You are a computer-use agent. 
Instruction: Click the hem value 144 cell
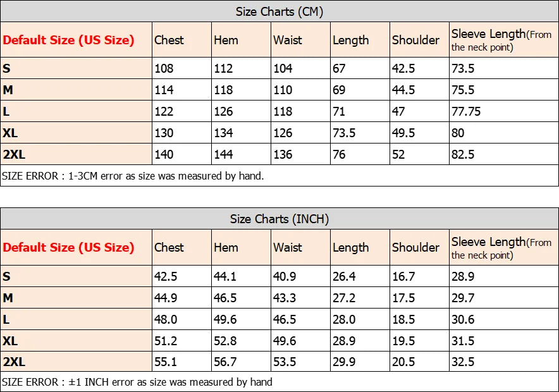point(242,154)
